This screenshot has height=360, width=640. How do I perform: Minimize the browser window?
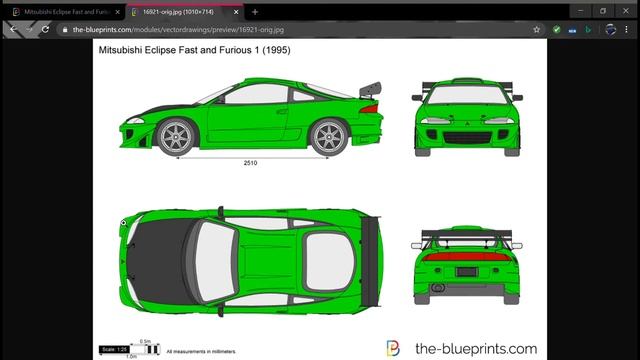coord(580,11)
